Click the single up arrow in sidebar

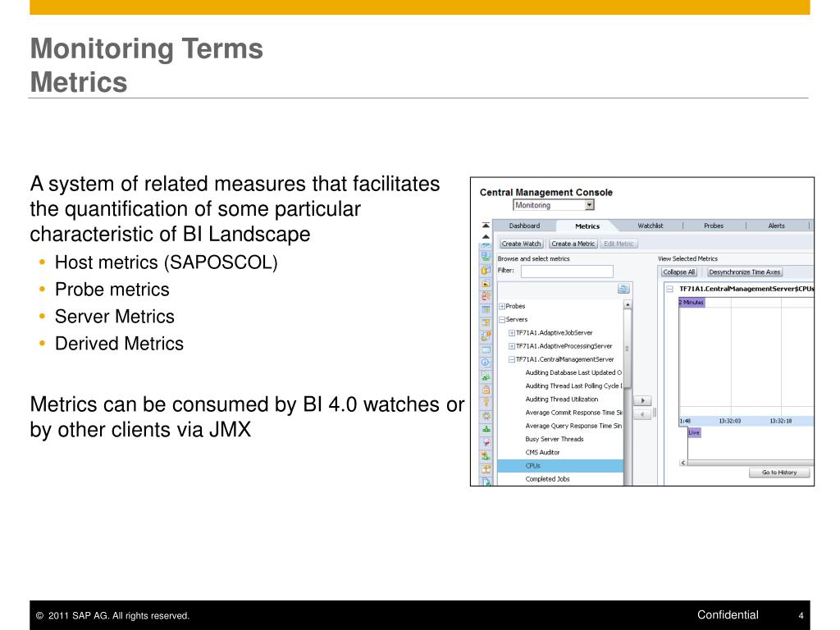coord(486,236)
